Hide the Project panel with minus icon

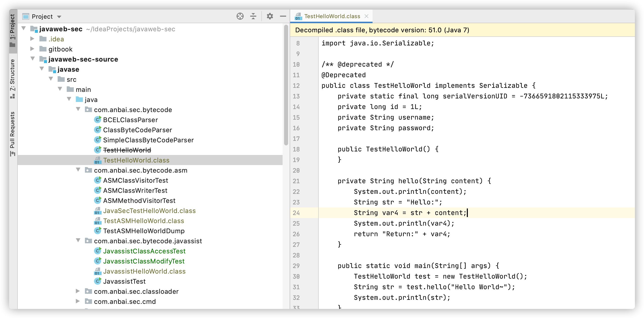pyautogui.click(x=283, y=16)
